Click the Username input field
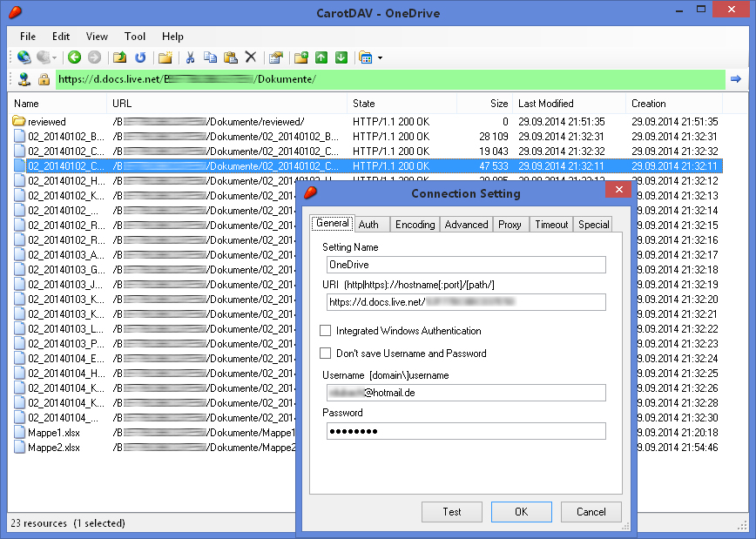 click(x=466, y=393)
